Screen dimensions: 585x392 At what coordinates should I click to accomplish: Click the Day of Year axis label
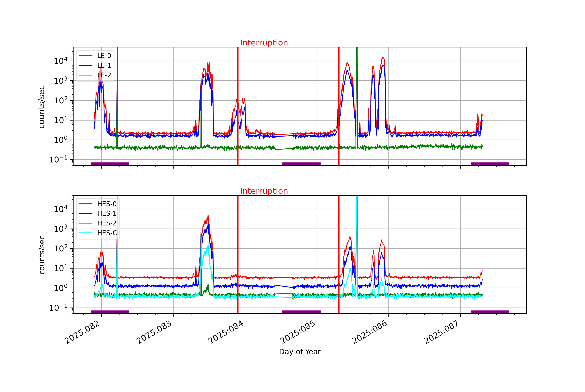(x=300, y=352)
